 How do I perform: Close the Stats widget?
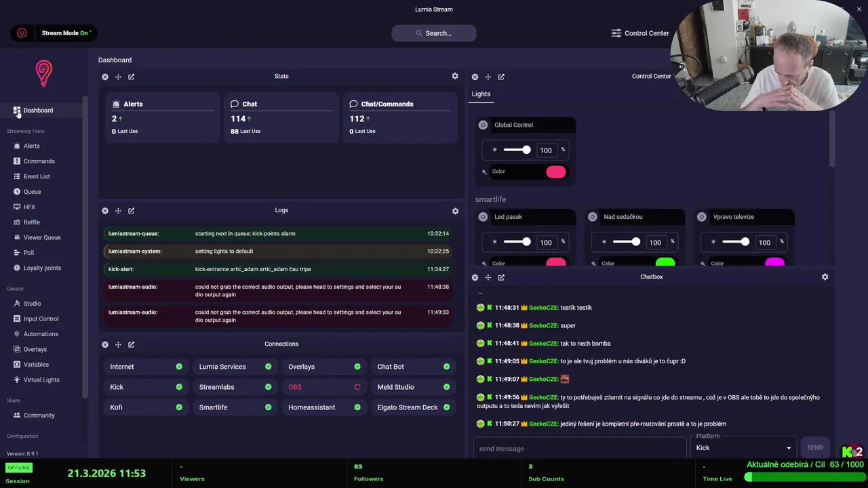[x=105, y=77]
